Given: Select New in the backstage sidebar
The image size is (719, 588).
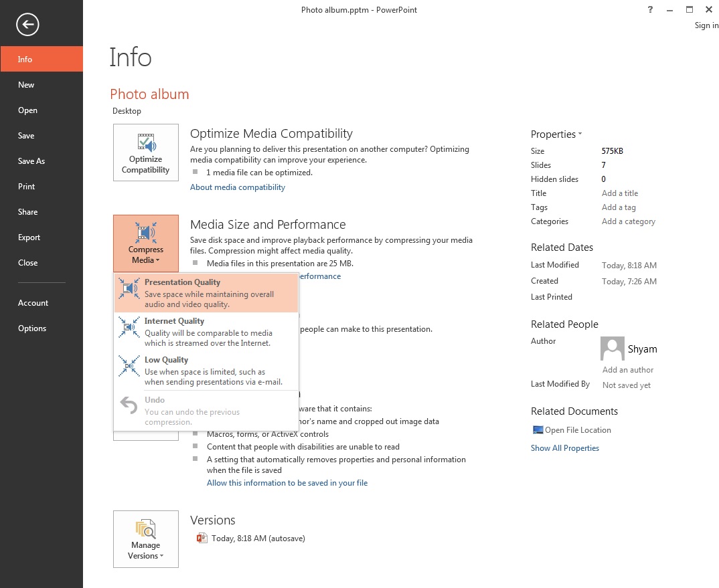Looking at the screenshot, I should point(42,85).
